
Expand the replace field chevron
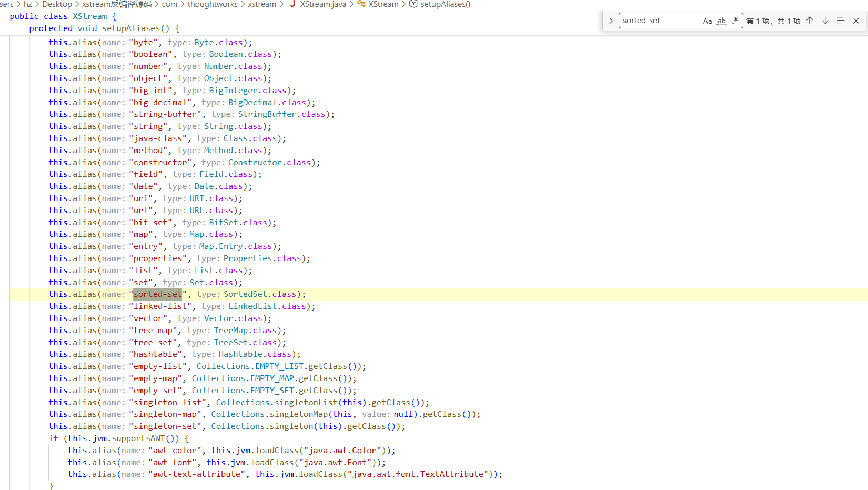tap(611, 21)
